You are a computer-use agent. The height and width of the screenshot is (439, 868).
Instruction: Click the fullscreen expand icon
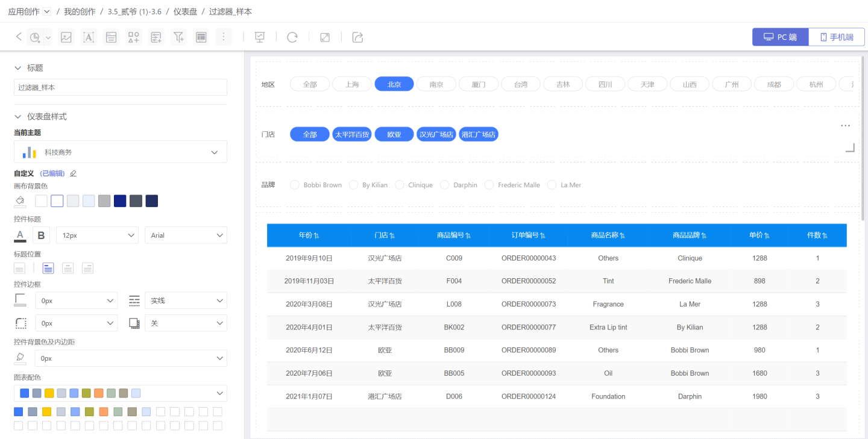325,37
